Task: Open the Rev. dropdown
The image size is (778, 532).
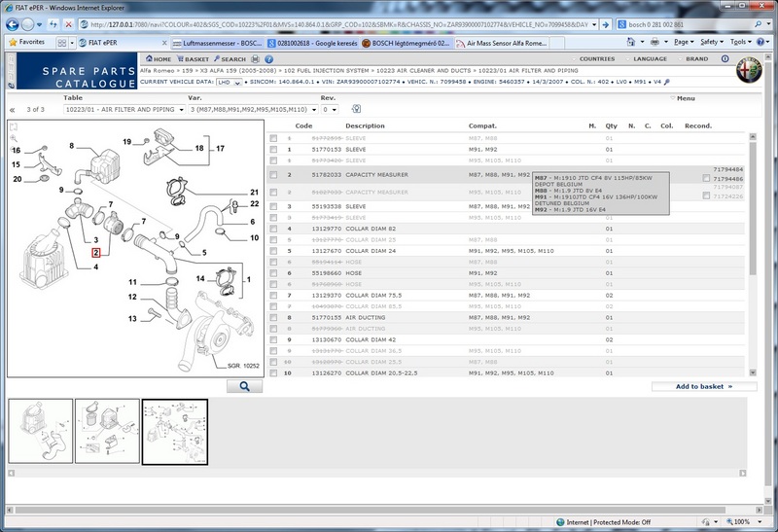Action: click(330, 109)
